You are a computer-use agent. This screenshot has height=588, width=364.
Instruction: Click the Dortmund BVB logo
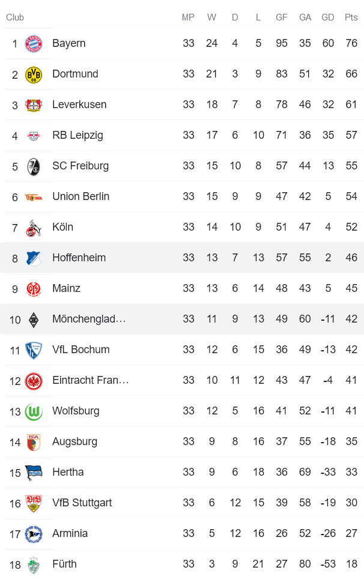point(34,74)
